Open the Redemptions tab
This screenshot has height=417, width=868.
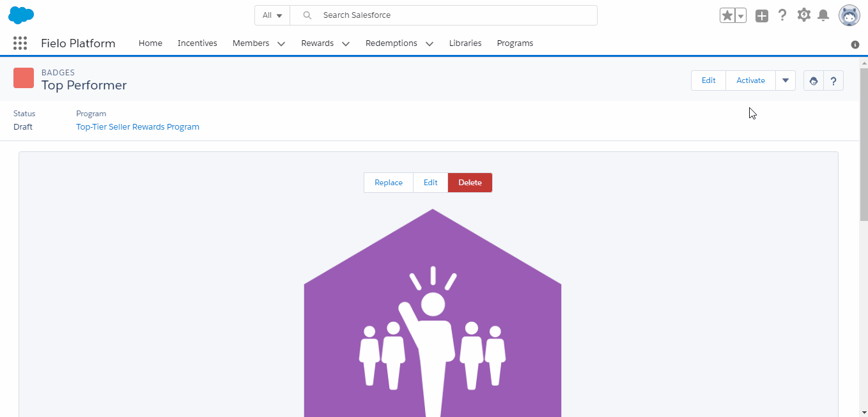391,43
